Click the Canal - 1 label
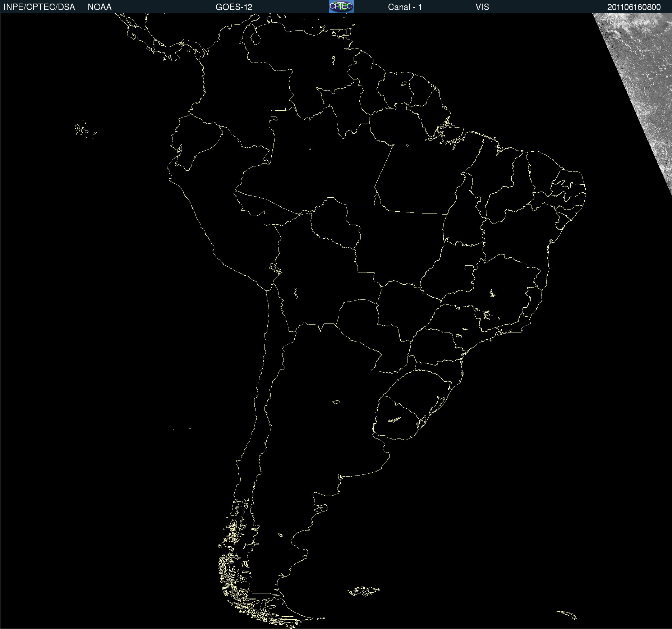The image size is (672, 629). tap(405, 7)
